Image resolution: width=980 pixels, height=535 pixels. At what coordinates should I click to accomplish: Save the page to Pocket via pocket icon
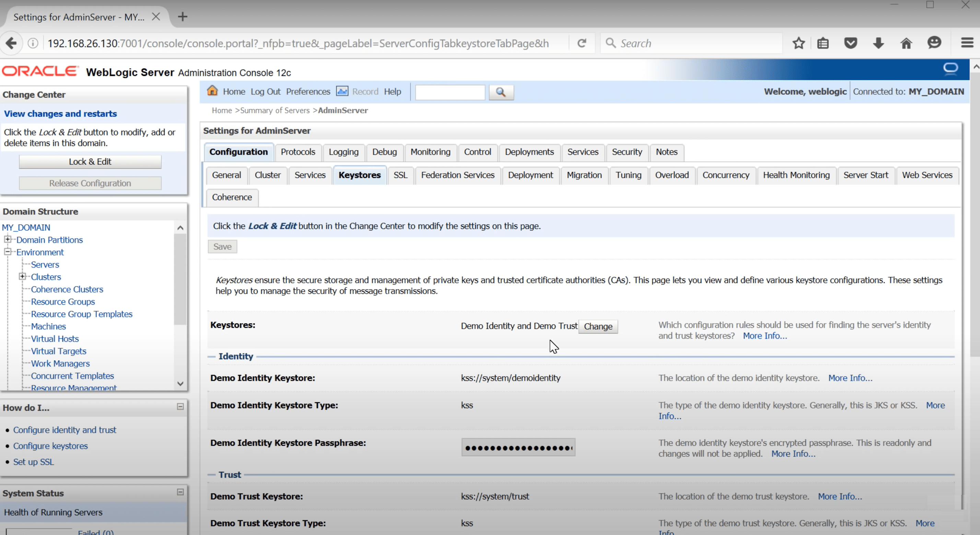[851, 43]
